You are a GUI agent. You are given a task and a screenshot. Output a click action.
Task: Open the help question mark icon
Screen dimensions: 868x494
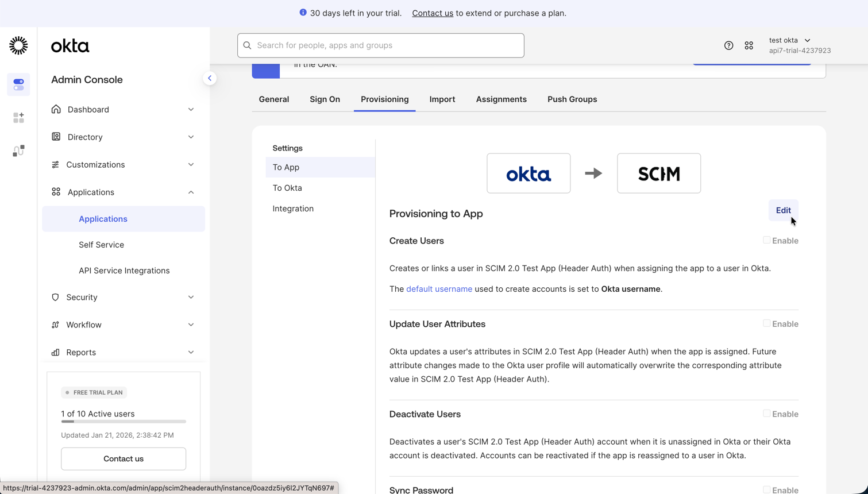728,45
